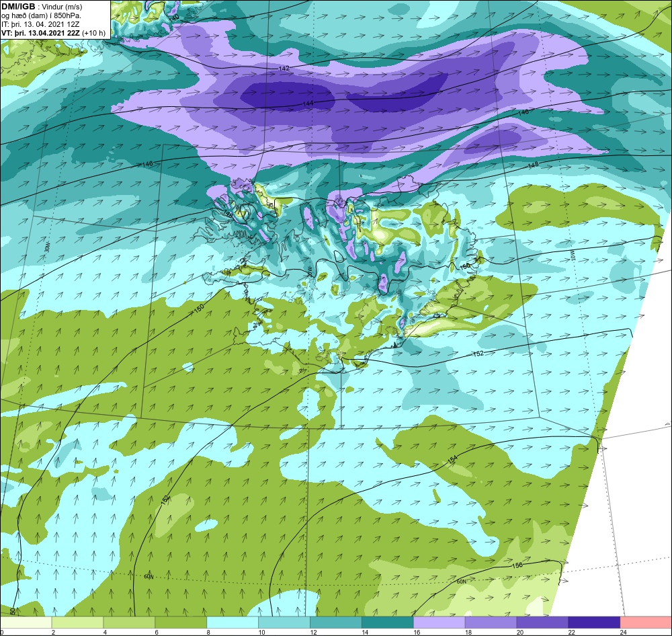Select the "156" contour label
The width and height of the screenshot is (672, 636).
tap(517, 565)
